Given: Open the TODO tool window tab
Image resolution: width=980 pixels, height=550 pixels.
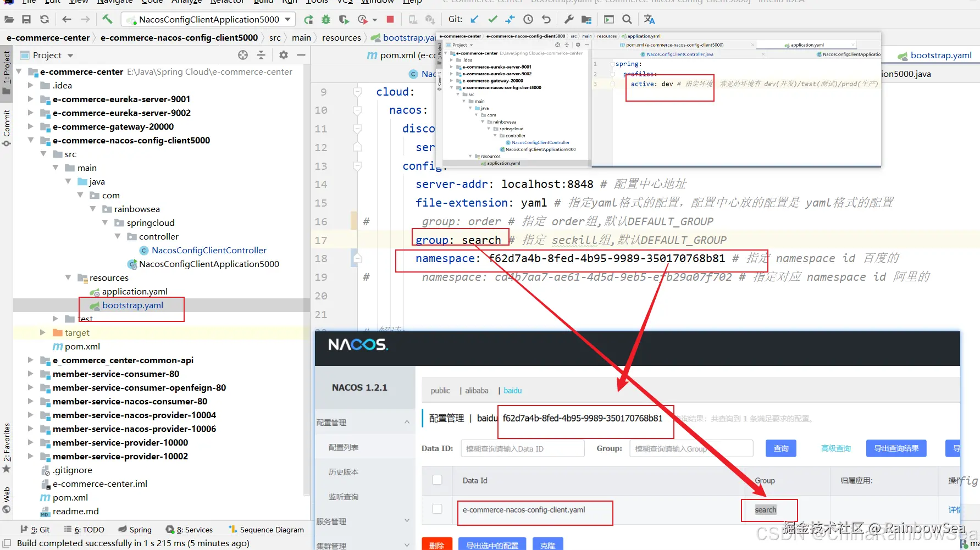Looking at the screenshot, I should [x=84, y=530].
